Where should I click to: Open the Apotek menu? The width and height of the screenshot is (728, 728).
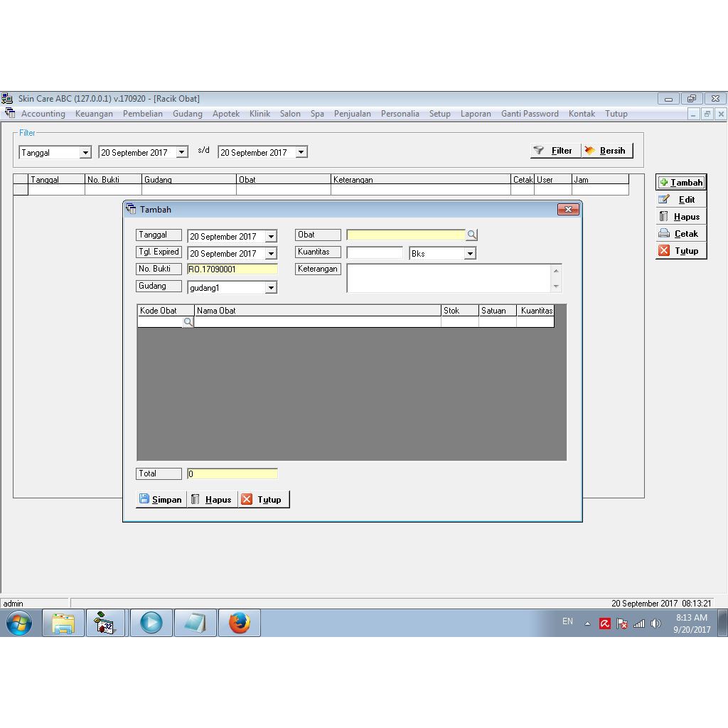(x=226, y=114)
